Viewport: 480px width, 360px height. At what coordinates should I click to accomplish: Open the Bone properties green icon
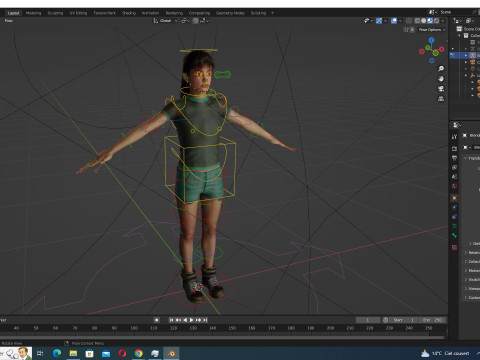(x=454, y=235)
